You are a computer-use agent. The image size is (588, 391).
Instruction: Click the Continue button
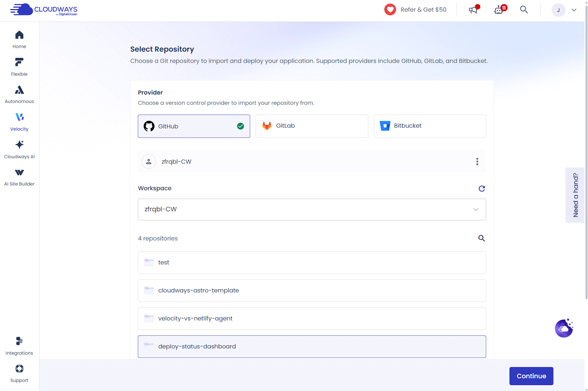pyautogui.click(x=531, y=376)
